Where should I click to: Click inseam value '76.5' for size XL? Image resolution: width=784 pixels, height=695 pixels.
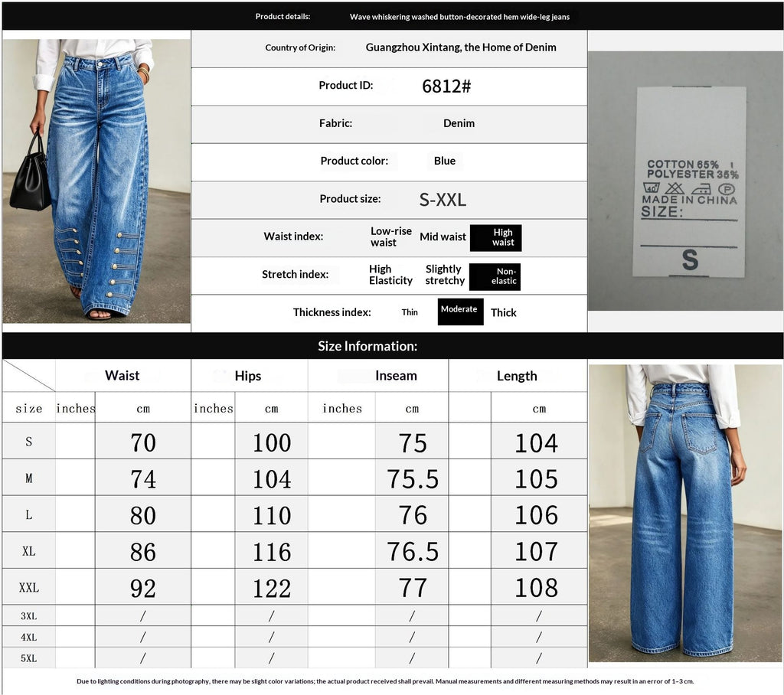(x=413, y=552)
